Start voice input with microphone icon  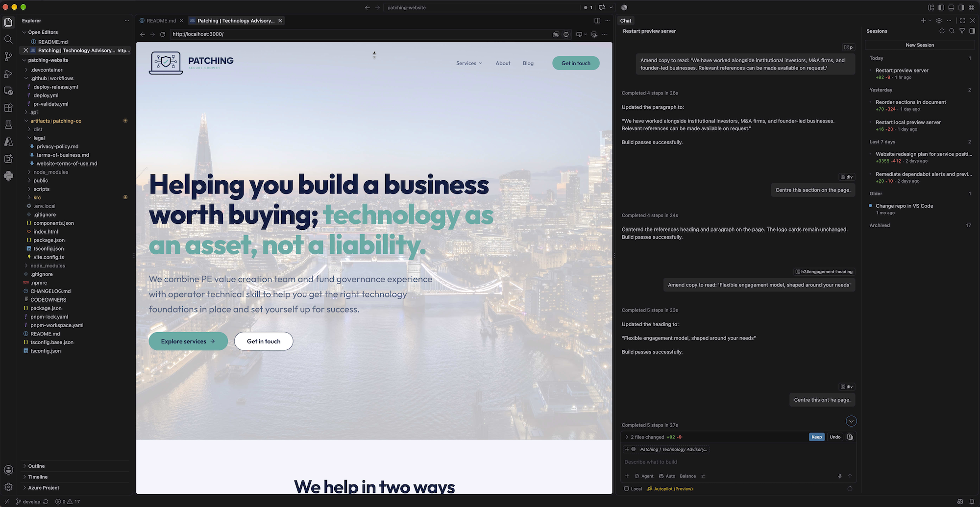click(x=840, y=476)
